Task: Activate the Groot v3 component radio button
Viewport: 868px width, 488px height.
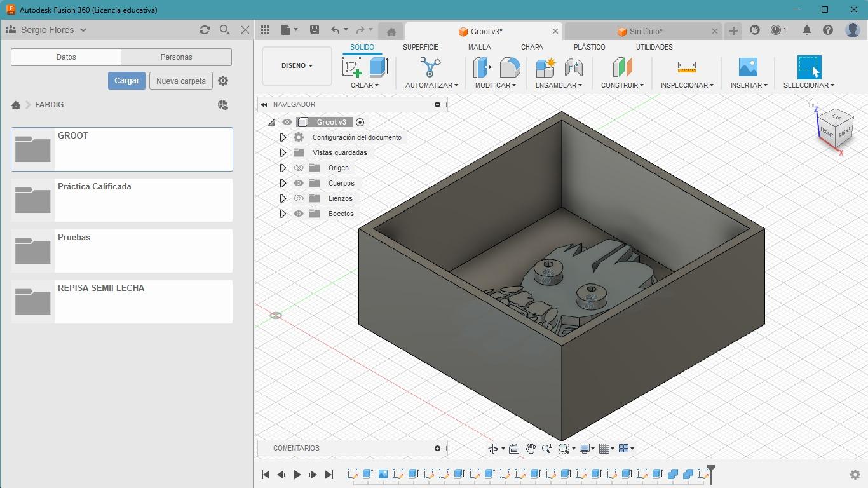Action: [x=360, y=122]
